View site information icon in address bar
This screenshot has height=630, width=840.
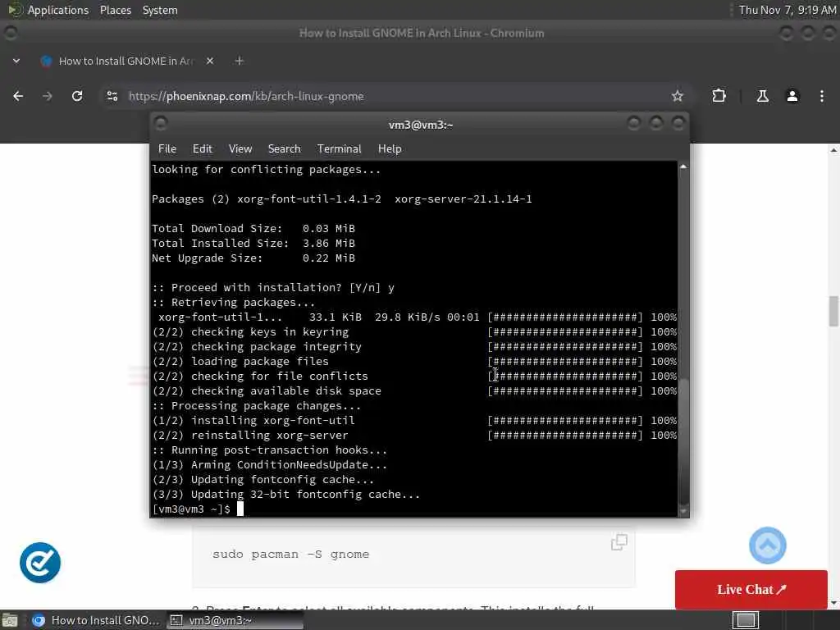(112, 96)
